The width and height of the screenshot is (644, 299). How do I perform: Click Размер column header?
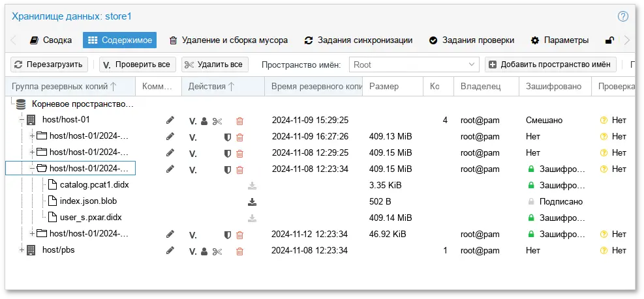[x=393, y=87]
